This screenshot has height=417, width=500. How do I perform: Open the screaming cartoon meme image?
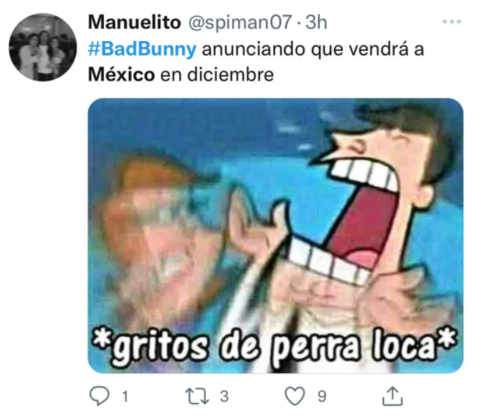[275, 235]
